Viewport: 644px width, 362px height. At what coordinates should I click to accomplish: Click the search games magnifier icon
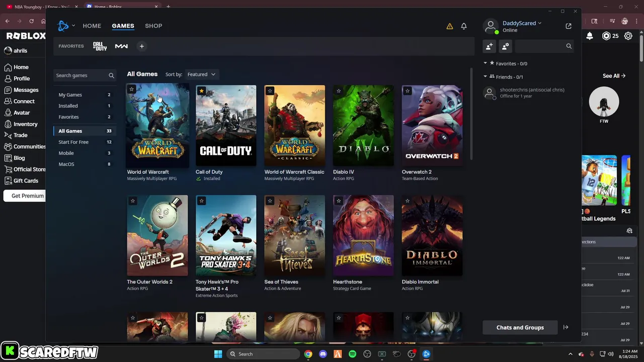112,75
